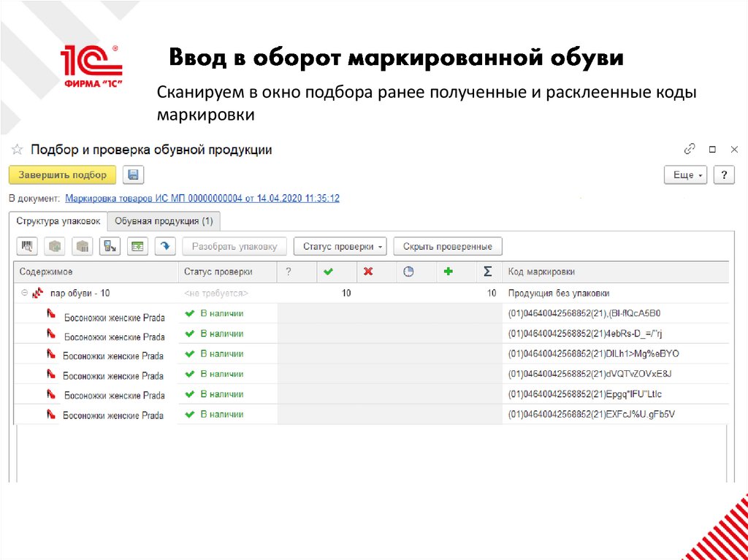Close the Подбор и проверка window
The width and height of the screenshot is (748, 560).
pos(734,149)
